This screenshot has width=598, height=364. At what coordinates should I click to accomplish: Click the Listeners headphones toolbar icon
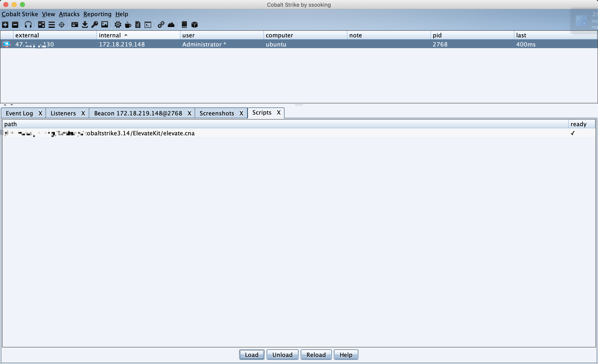(x=28, y=25)
